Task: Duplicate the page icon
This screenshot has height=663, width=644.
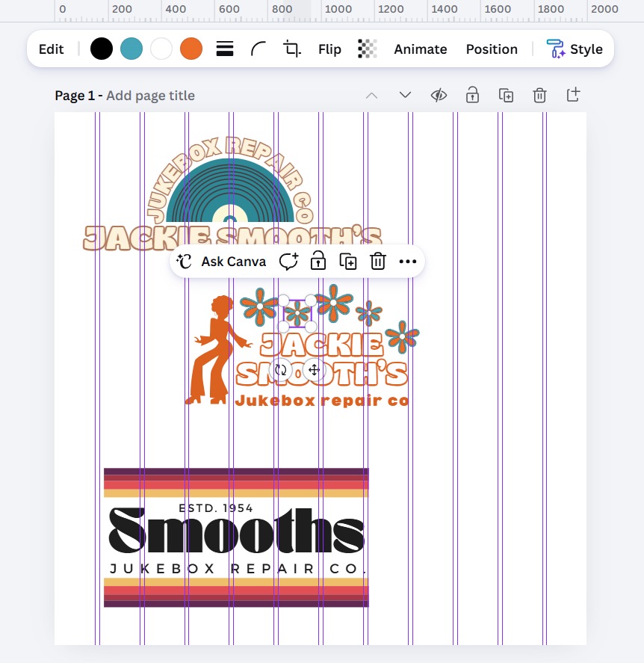Action: point(506,96)
